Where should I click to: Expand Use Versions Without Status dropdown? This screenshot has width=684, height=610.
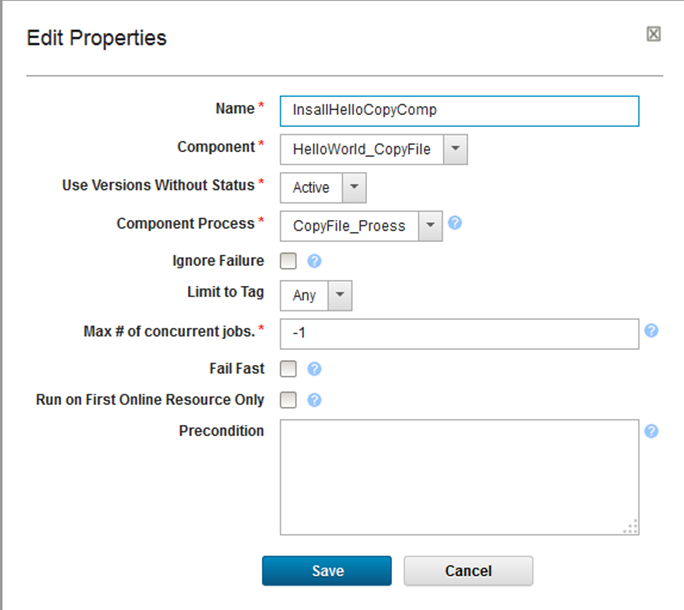[354, 187]
